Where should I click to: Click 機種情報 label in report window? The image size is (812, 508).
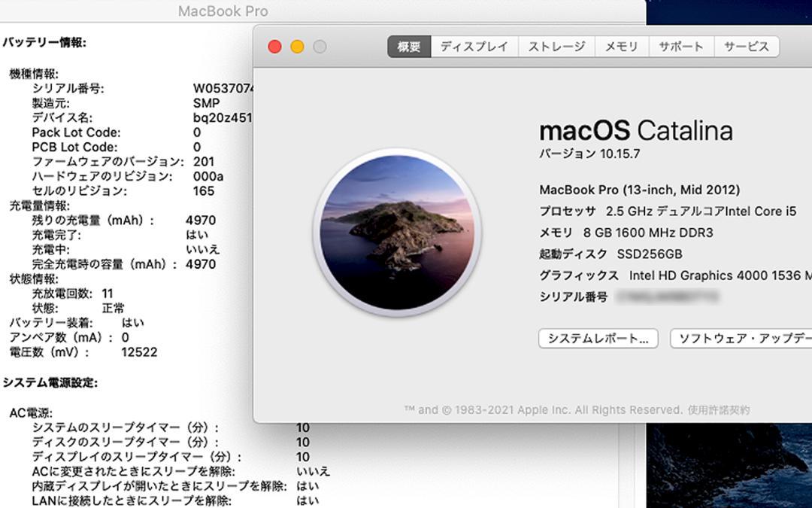tap(34, 74)
